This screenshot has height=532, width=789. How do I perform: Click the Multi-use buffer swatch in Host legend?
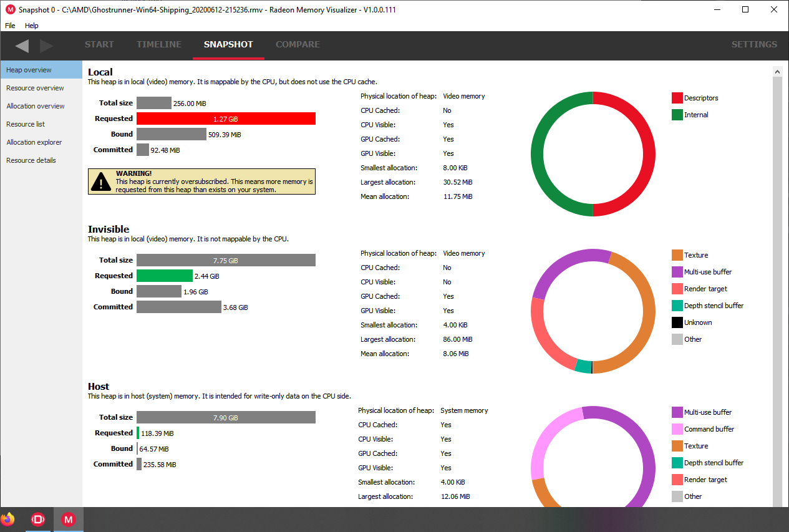(x=677, y=412)
